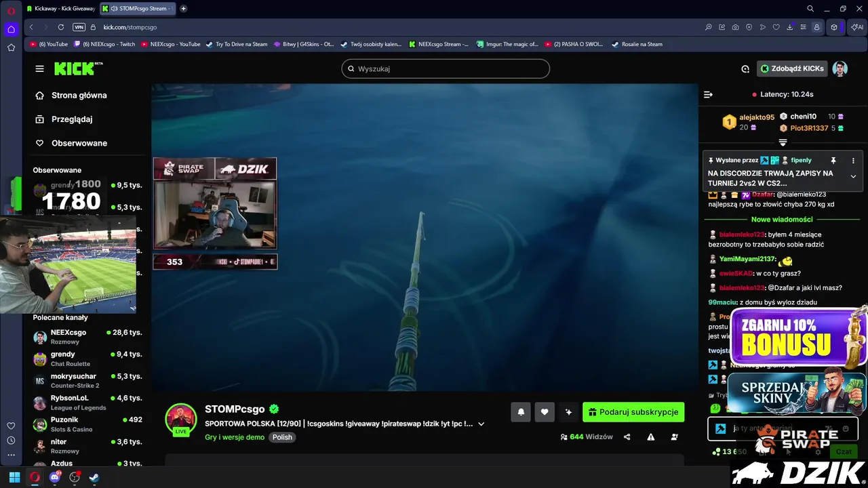Click the page zoom find icon
868x488 pixels.
(x=709, y=27)
